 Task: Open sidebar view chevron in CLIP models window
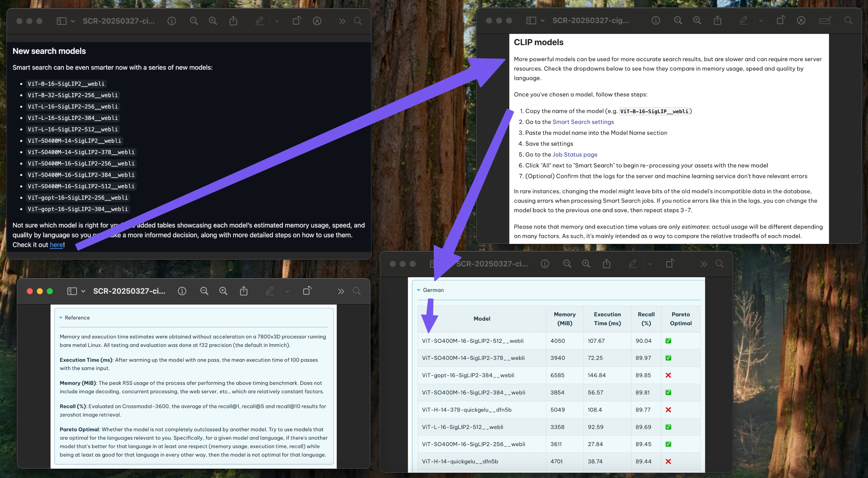(542, 21)
